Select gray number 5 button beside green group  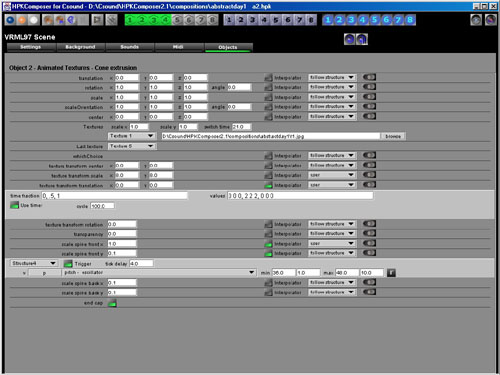[x=177, y=20]
